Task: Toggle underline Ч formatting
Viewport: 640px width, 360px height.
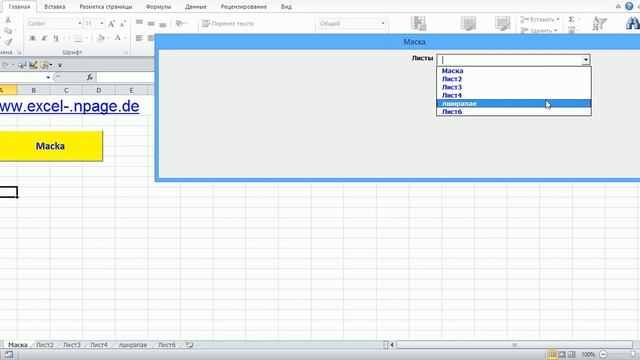Action: pos(56,38)
